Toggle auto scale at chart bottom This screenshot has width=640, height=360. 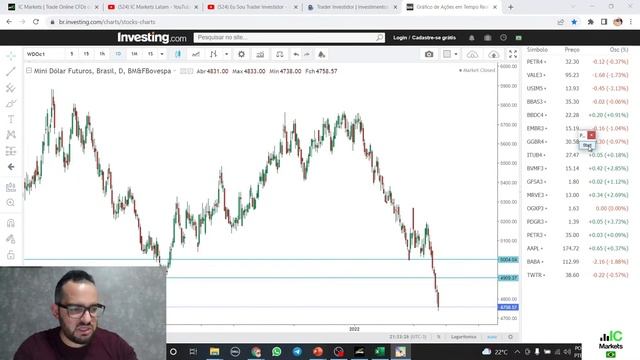click(492, 337)
